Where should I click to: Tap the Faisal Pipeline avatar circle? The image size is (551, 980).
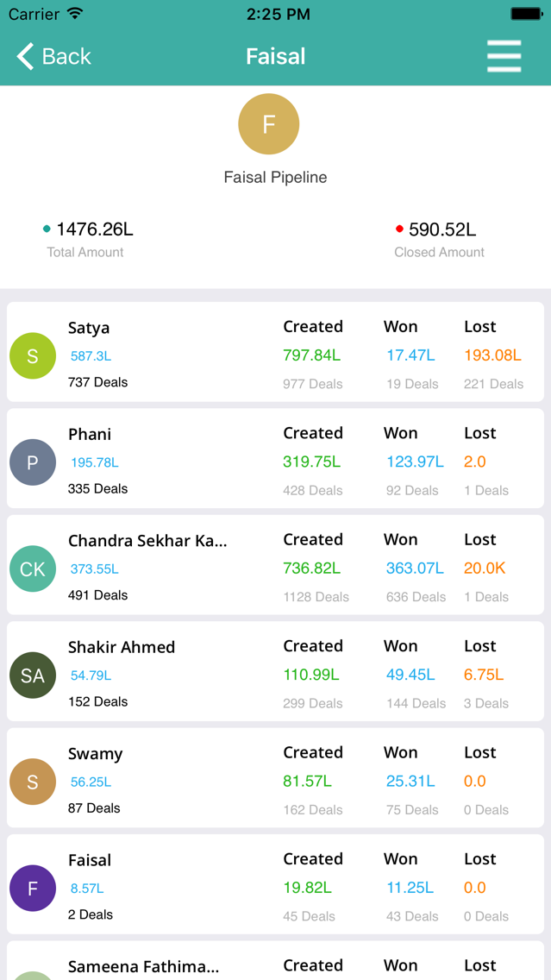pyautogui.click(x=268, y=124)
